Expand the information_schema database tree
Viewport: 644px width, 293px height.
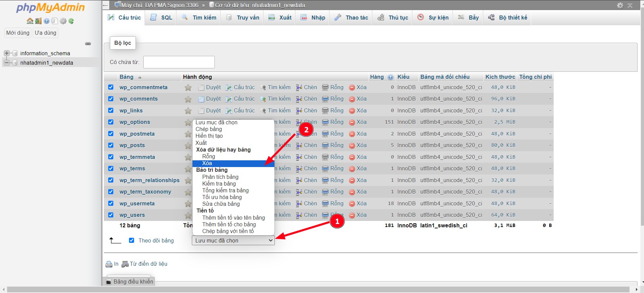click(6, 53)
